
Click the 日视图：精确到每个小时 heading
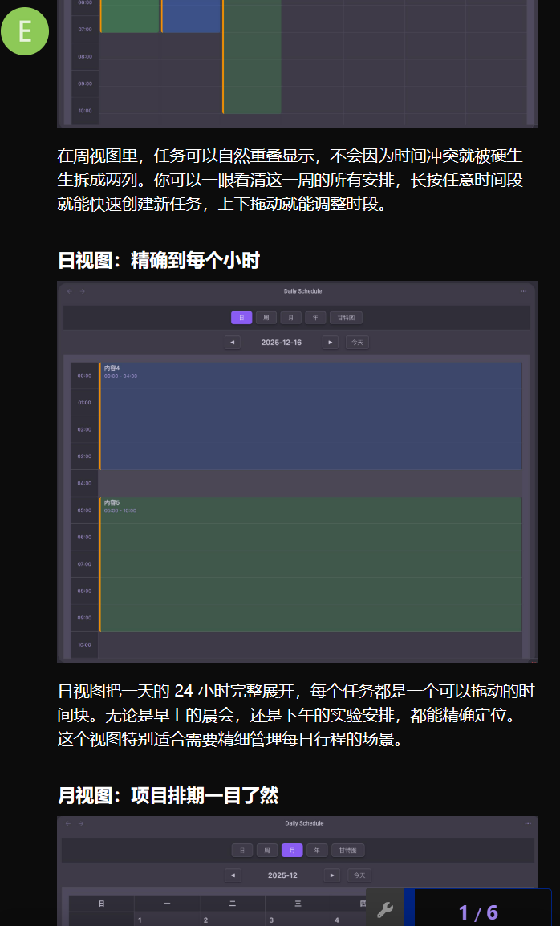point(159,261)
